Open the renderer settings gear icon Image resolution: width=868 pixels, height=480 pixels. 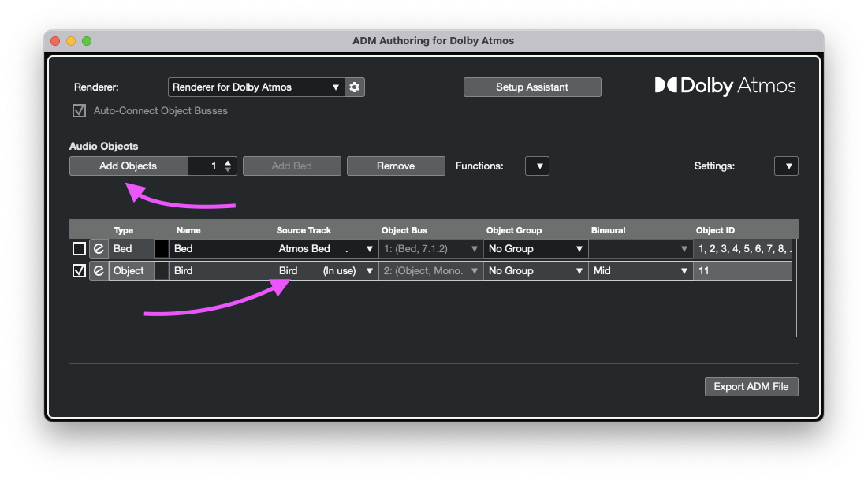click(x=355, y=87)
